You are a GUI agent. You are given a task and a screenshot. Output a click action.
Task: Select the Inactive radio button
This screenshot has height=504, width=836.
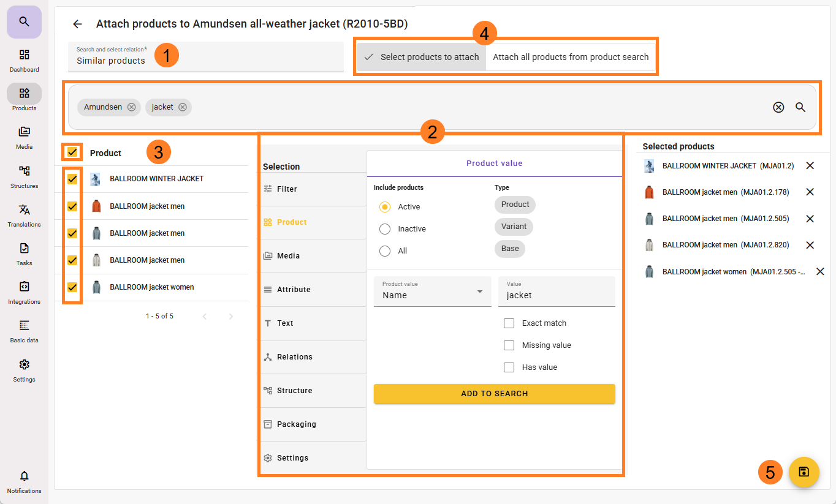(385, 229)
